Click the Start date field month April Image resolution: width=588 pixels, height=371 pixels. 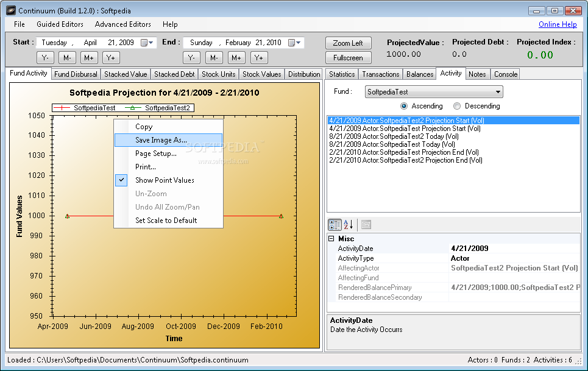click(x=90, y=43)
